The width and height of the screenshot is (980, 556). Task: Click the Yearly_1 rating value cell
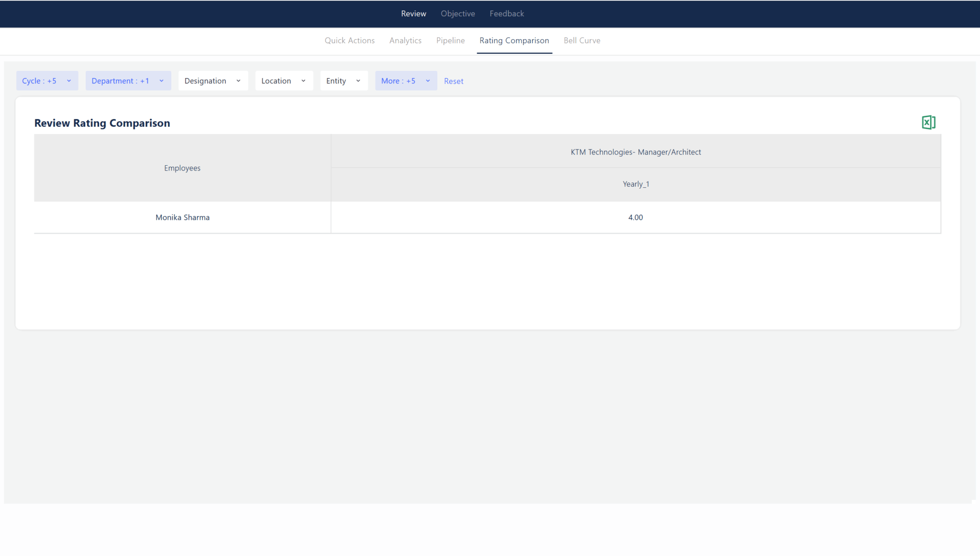[x=635, y=217]
